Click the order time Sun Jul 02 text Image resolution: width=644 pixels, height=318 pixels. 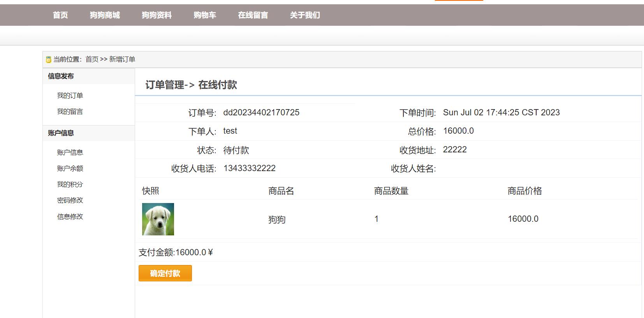pos(501,113)
